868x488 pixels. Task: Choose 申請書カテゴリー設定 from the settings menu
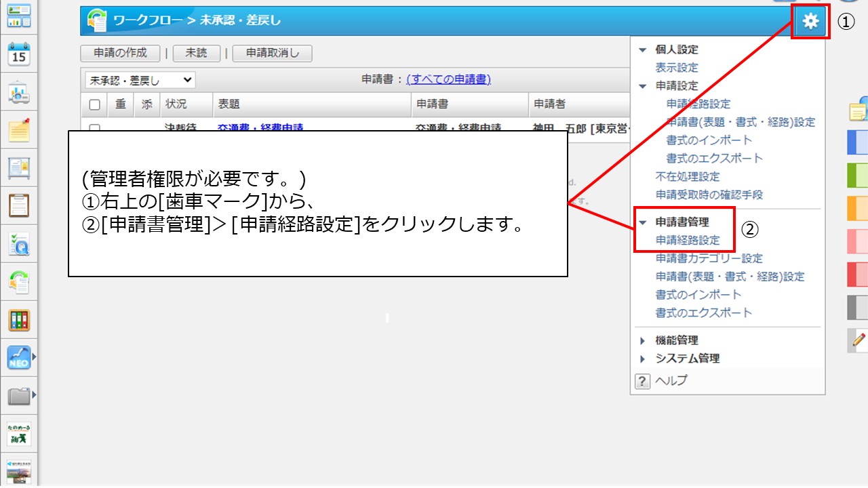coord(709,258)
